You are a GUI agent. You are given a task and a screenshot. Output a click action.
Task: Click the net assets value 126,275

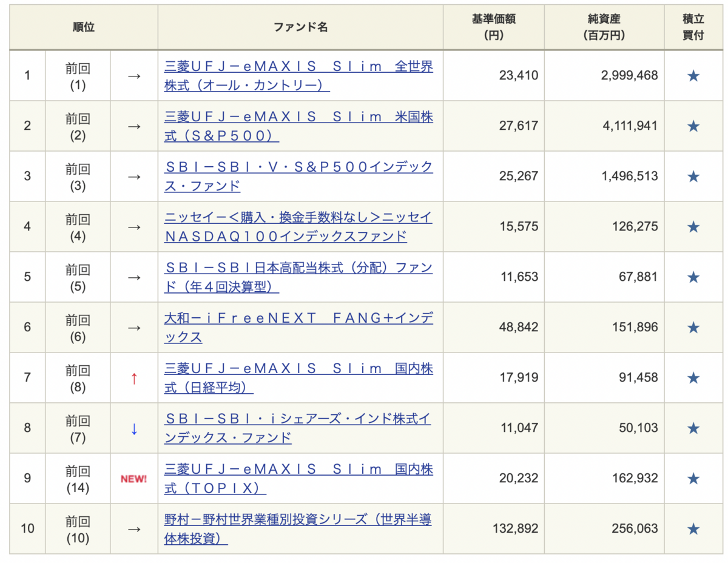636,227
